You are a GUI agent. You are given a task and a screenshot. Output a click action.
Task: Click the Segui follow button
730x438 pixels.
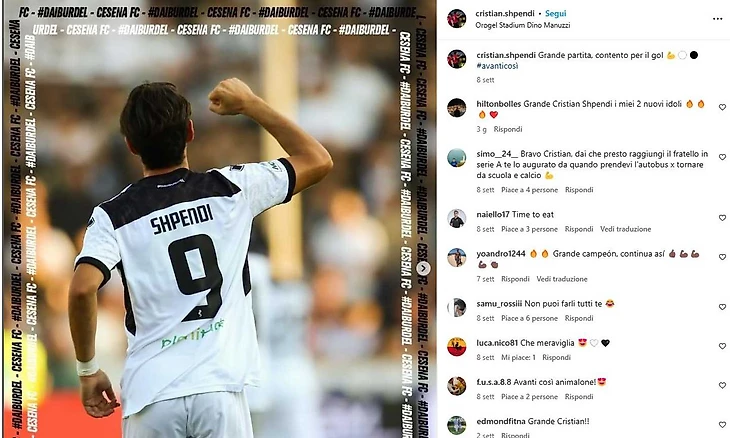click(x=555, y=13)
